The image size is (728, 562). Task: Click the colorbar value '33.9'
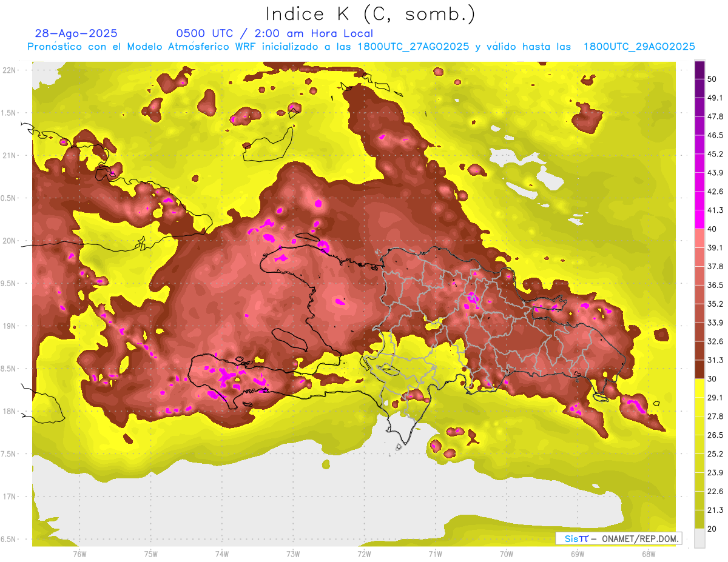click(715, 323)
